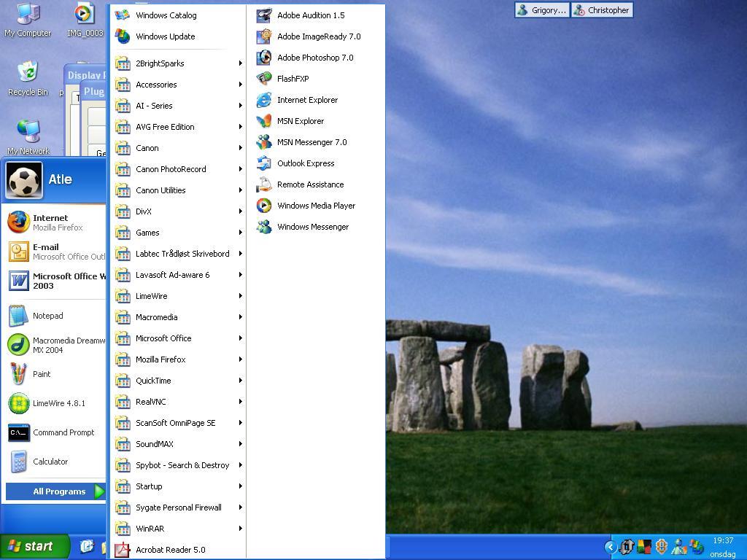The height and width of the screenshot is (560, 747).
Task: Open Notepad icon in start menu
Action: pos(18,316)
